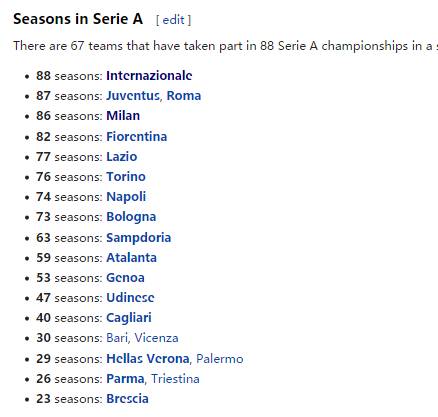The image size is (438, 417).
Task: Click the Genoa link
Action: click(x=125, y=278)
